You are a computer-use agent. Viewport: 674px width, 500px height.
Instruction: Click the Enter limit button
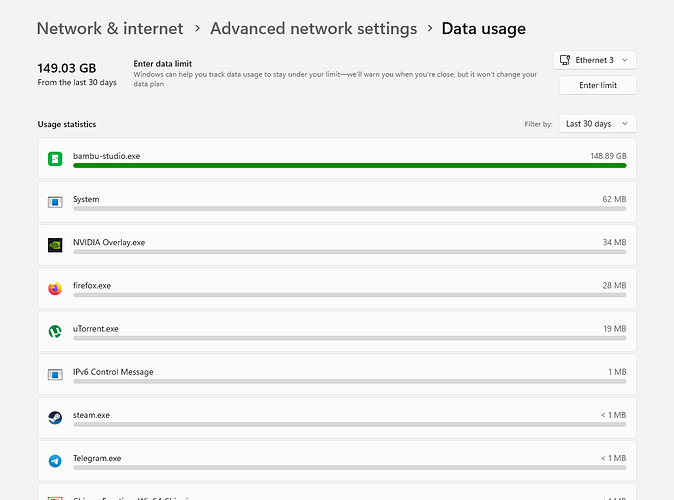point(597,85)
